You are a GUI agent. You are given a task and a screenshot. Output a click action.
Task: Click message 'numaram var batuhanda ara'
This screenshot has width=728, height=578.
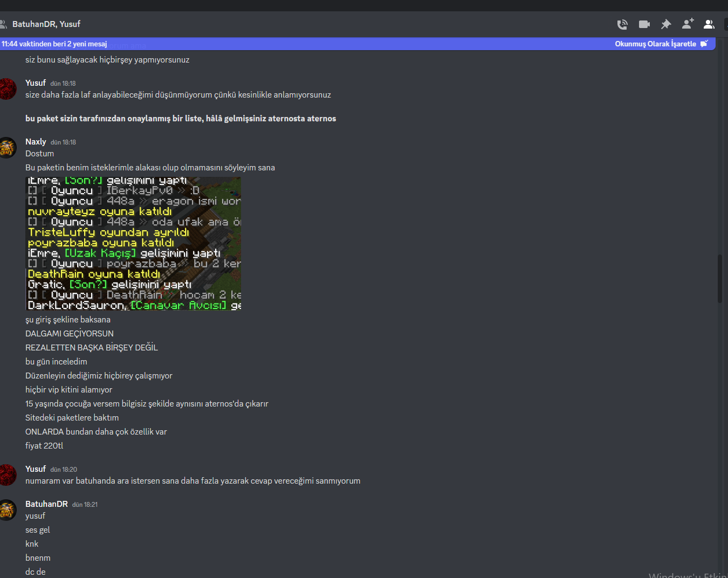click(x=193, y=481)
